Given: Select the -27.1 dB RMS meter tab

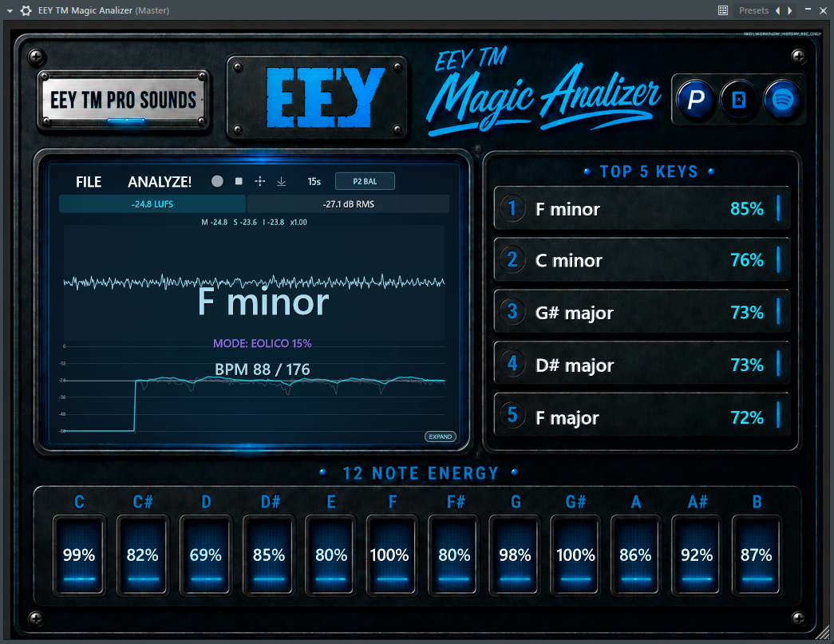Looking at the screenshot, I should 349,204.
